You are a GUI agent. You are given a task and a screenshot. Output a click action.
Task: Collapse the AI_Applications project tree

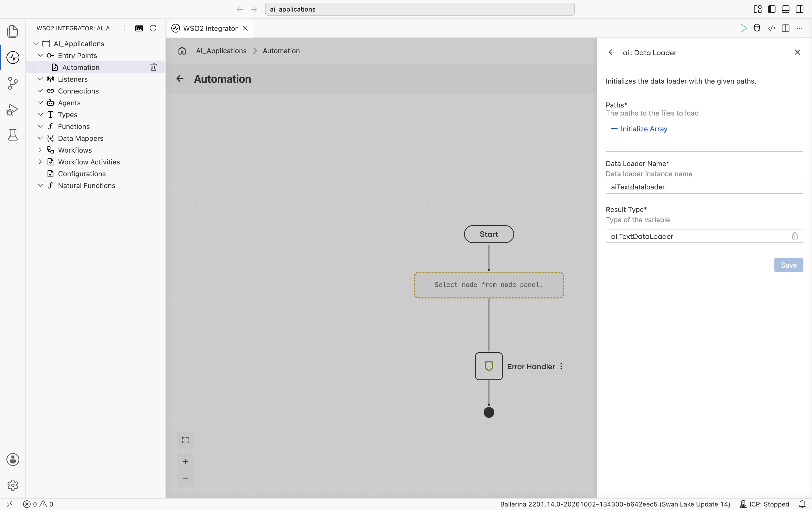coord(36,44)
